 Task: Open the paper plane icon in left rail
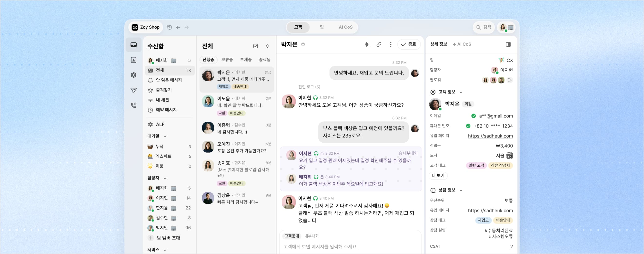[133, 90]
